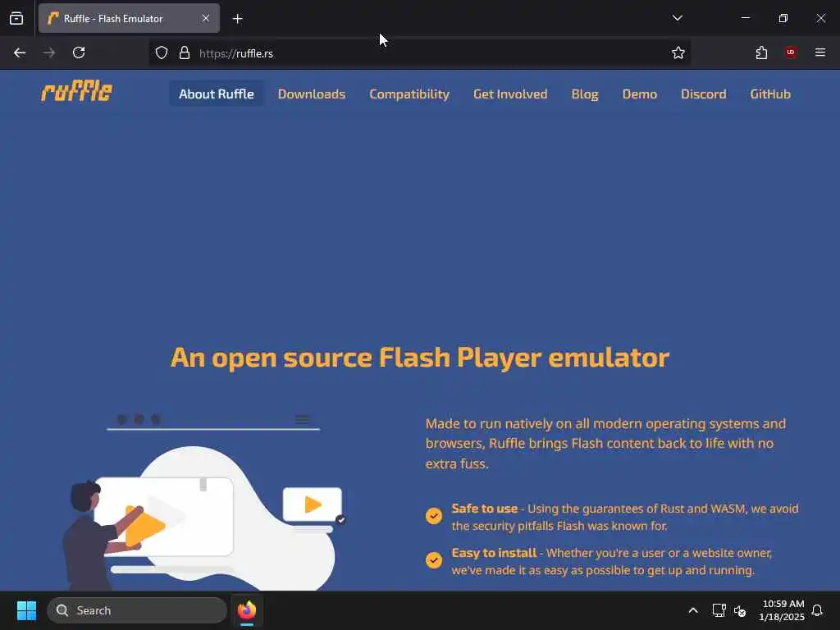Minimize the Firefox window

(745, 18)
